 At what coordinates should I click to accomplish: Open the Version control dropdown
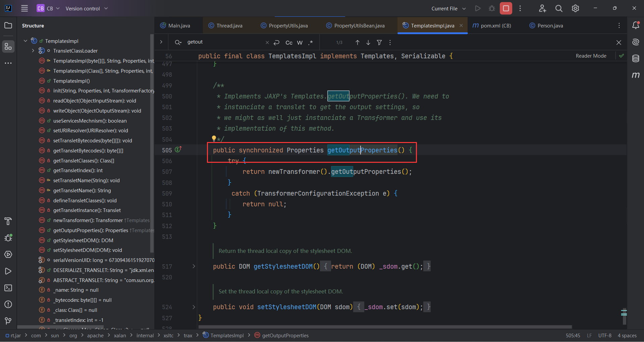pyautogui.click(x=87, y=8)
